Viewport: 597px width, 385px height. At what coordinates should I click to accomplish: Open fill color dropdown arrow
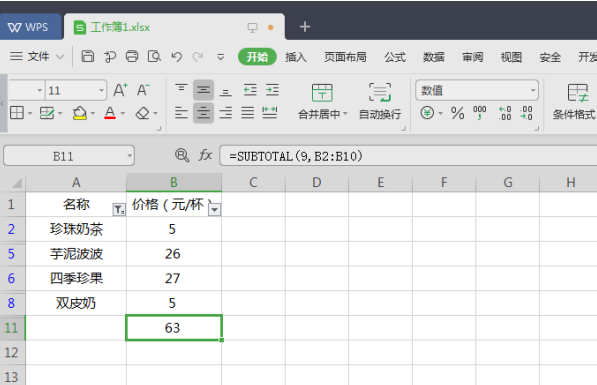(93, 113)
